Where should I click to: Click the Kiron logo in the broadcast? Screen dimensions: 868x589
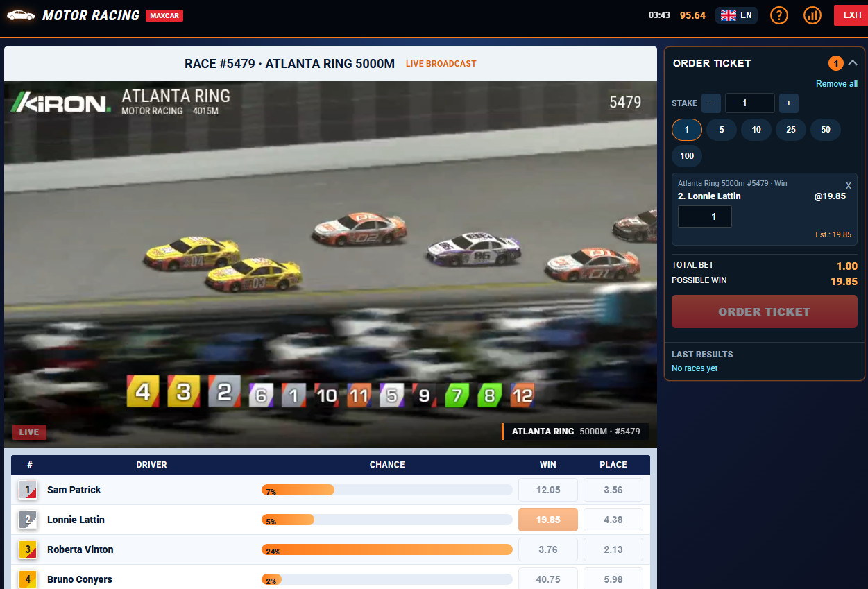tap(61, 103)
